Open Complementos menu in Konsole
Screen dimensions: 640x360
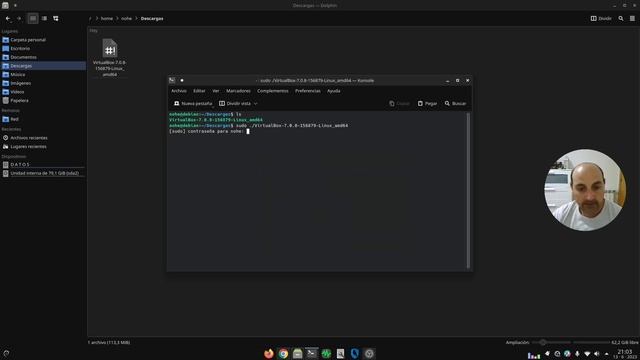[x=273, y=91]
